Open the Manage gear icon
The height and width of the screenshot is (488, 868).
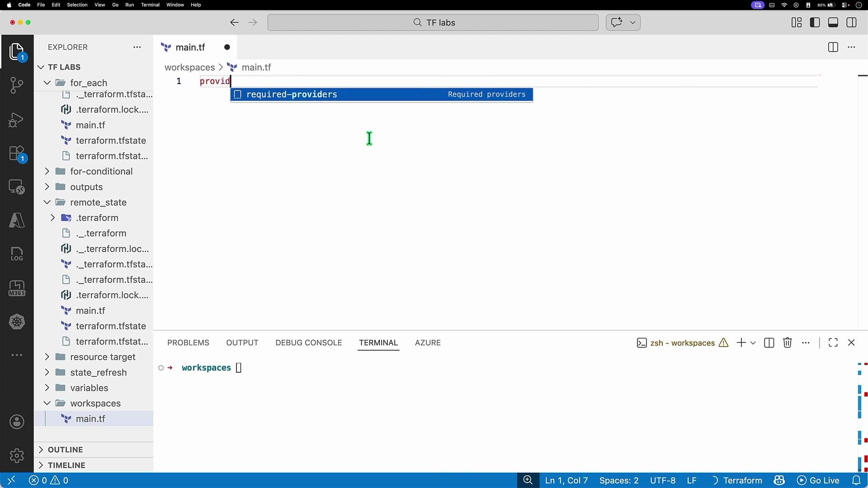tap(17, 455)
